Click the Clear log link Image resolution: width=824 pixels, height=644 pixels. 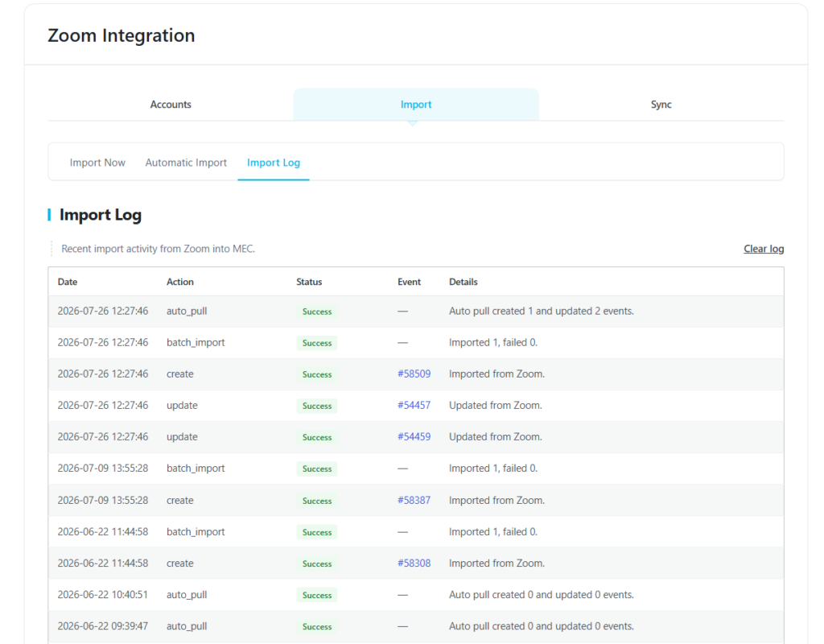[764, 249]
